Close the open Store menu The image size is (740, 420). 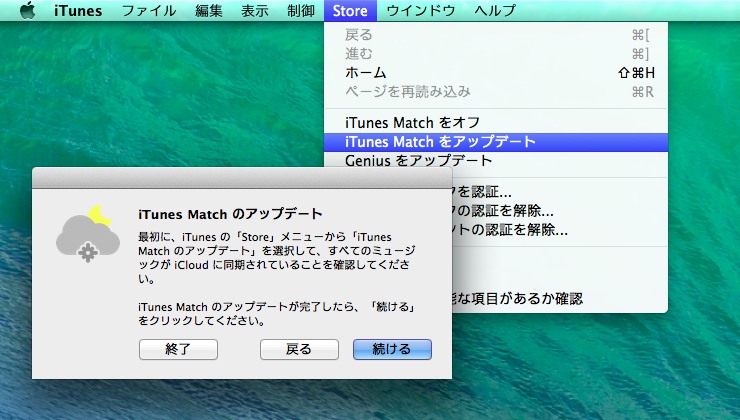[350, 10]
